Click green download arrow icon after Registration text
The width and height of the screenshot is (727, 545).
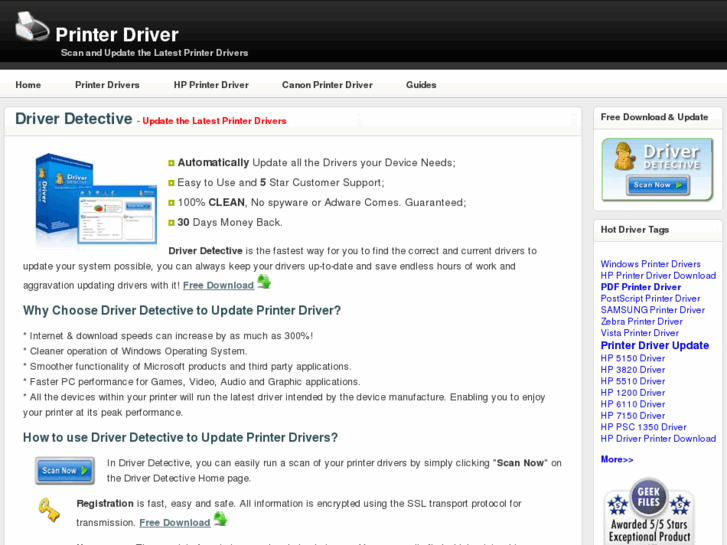point(220,519)
